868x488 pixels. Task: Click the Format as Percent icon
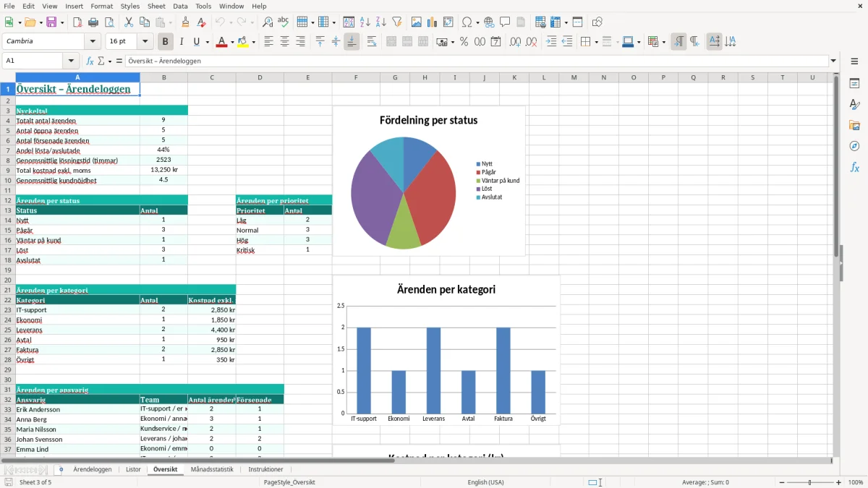pyautogui.click(x=464, y=42)
